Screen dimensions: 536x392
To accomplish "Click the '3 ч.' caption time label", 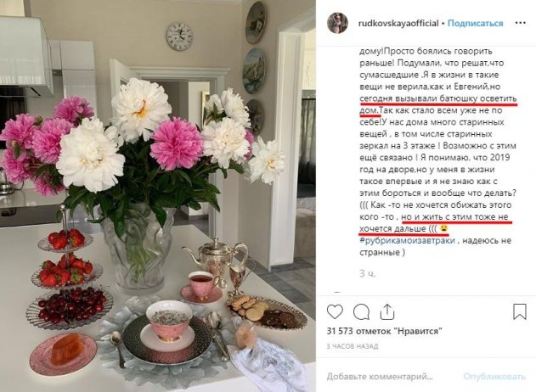I will (x=368, y=273).
